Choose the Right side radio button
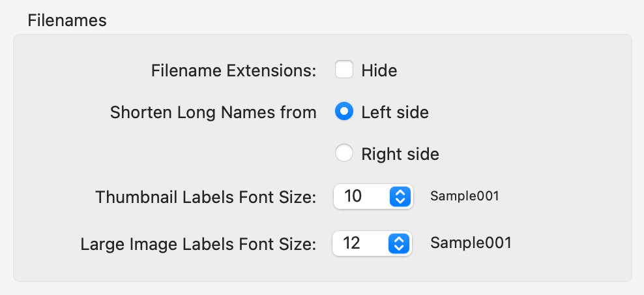This screenshot has height=295, width=644. tap(344, 154)
